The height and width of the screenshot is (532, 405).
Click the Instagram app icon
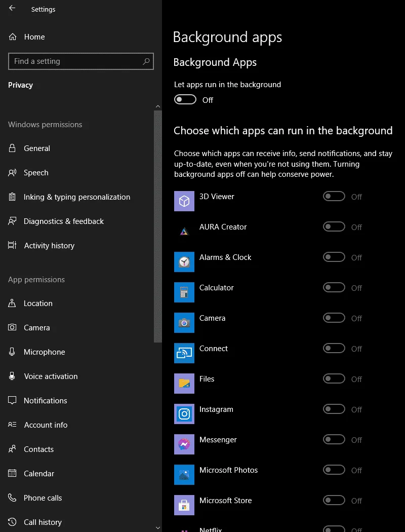click(x=184, y=414)
